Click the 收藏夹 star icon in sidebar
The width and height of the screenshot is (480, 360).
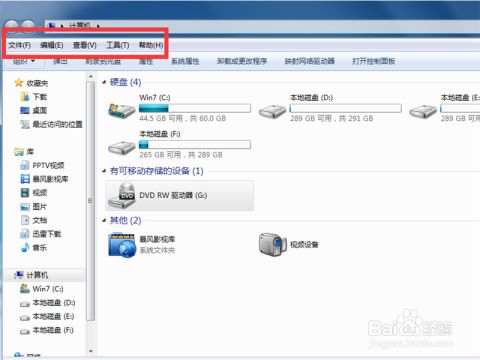pyautogui.click(x=19, y=83)
